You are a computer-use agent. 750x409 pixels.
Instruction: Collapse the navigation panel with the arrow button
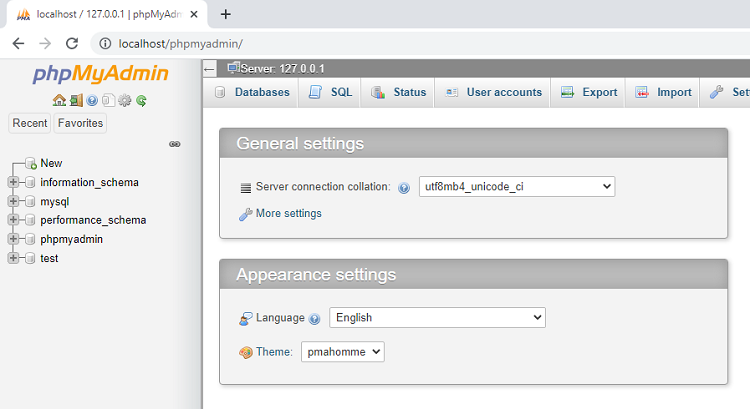click(210, 69)
